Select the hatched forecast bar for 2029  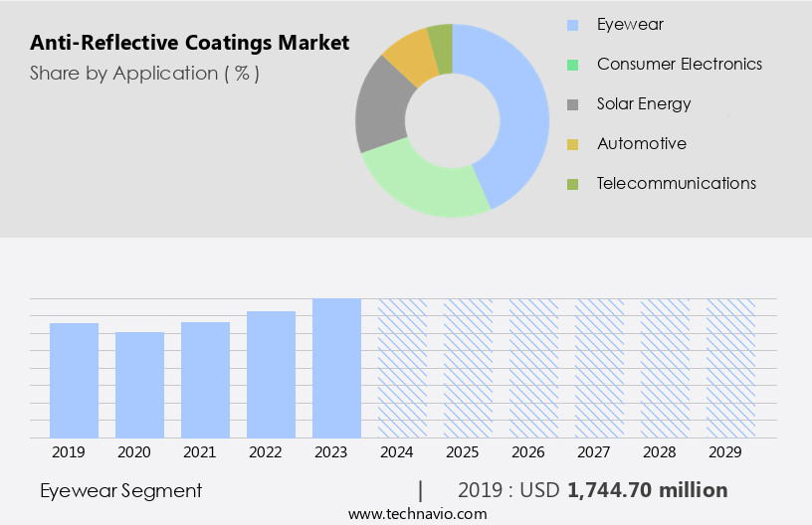pos(730,368)
